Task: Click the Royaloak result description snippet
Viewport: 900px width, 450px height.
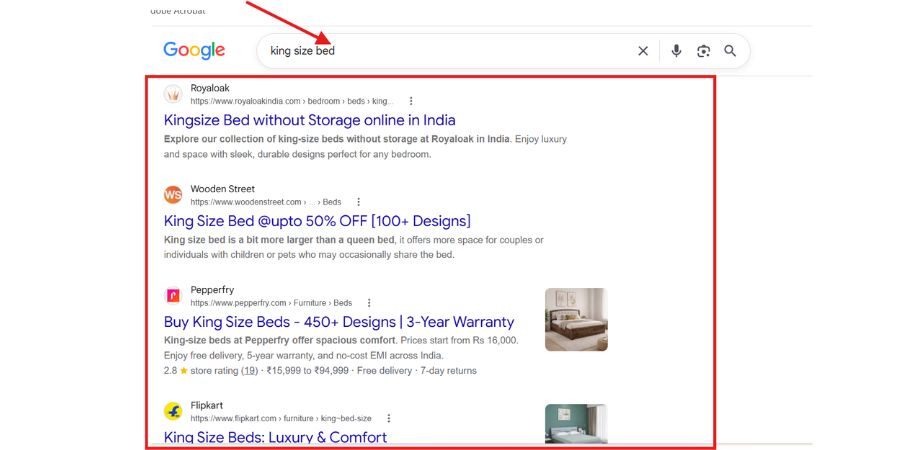Action: click(365, 147)
